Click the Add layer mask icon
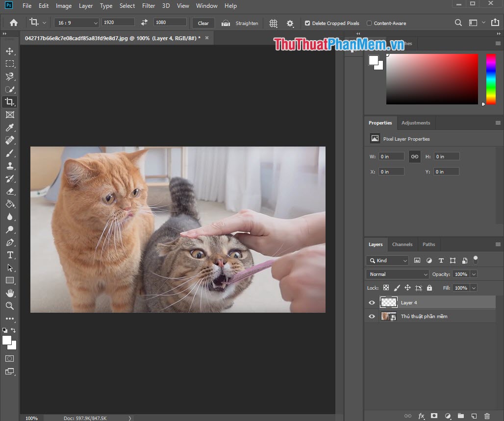 [434, 416]
